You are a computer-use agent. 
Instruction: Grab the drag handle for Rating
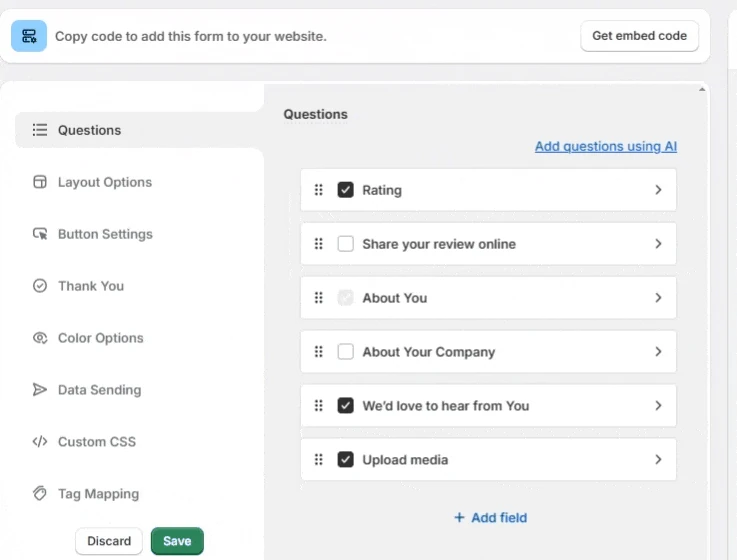pyautogui.click(x=319, y=189)
